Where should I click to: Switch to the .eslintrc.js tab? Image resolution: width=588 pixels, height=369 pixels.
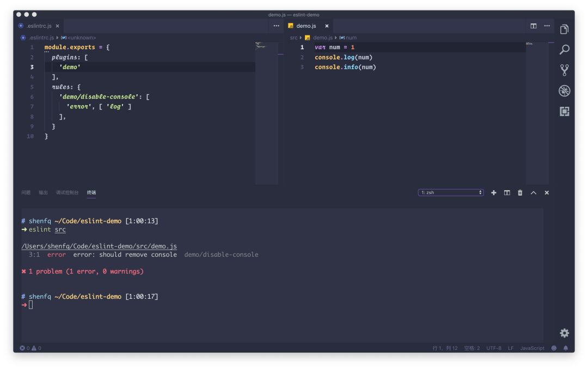coord(39,26)
